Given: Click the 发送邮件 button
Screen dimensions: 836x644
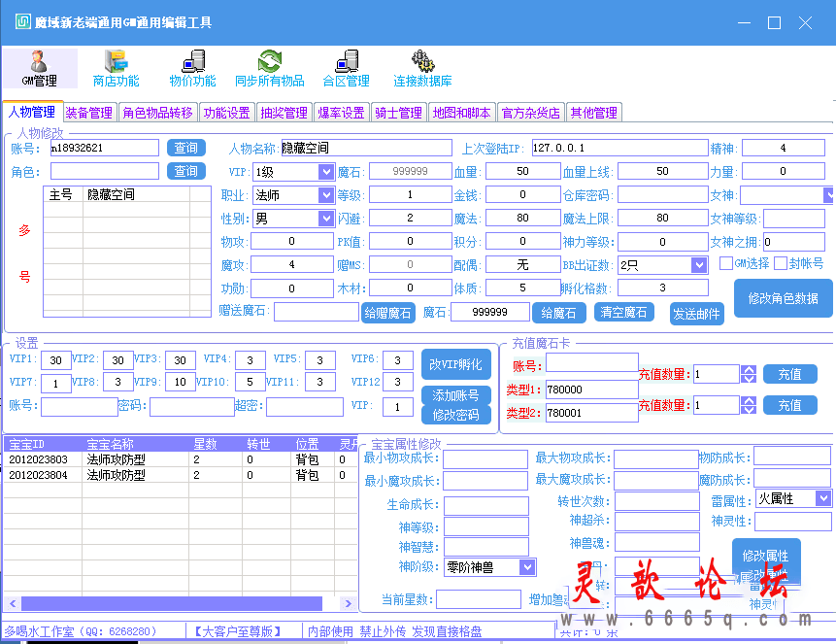Looking at the screenshot, I should tap(696, 314).
